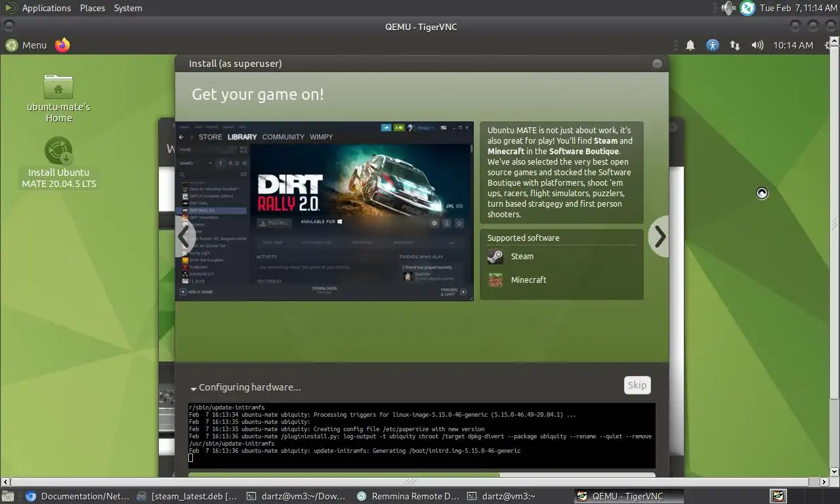Image resolution: width=840 pixels, height=504 pixels.
Task: Click the workspace switcher icon in bottom-right panel
Action: (778, 496)
